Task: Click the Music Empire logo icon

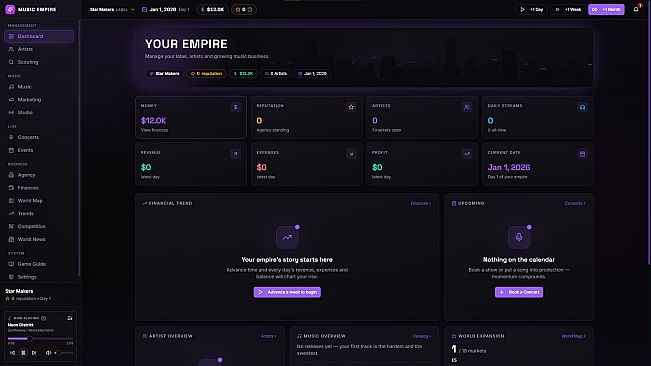Action: 10,9
